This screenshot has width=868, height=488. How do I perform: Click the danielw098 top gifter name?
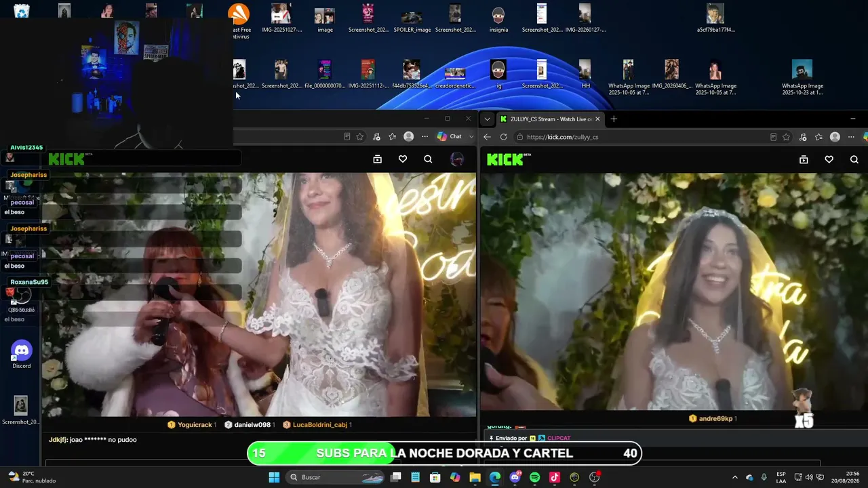252,425
